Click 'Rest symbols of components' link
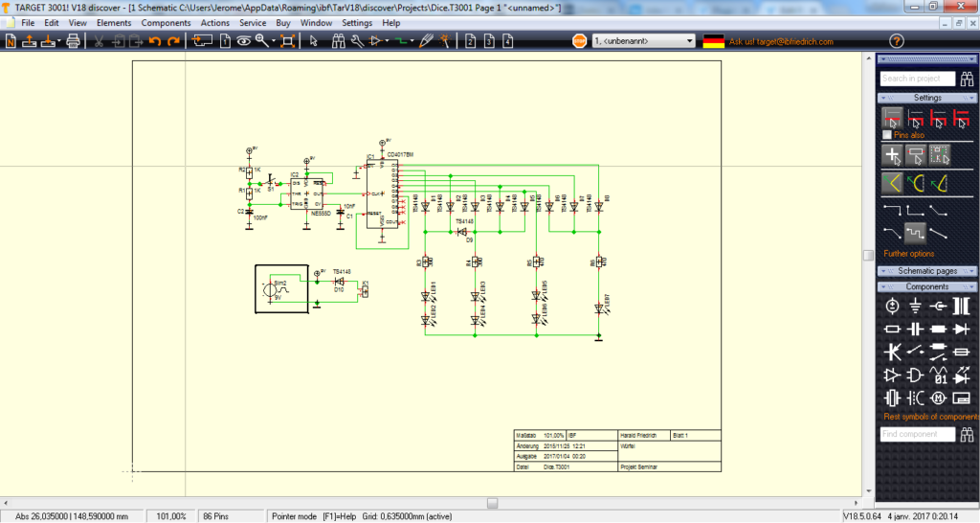 point(930,417)
